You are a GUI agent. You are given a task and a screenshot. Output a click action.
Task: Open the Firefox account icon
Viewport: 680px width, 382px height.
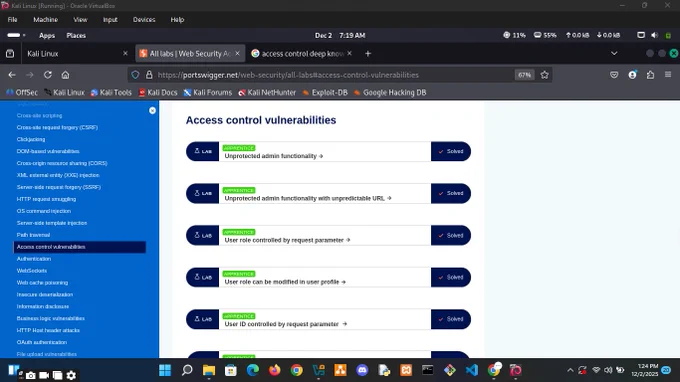pos(632,75)
